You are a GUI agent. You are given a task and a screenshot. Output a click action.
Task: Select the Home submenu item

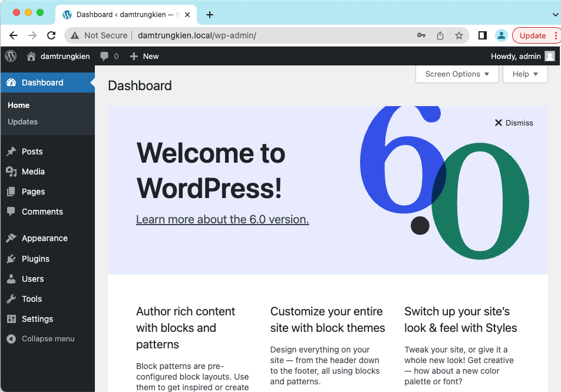[19, 106]
